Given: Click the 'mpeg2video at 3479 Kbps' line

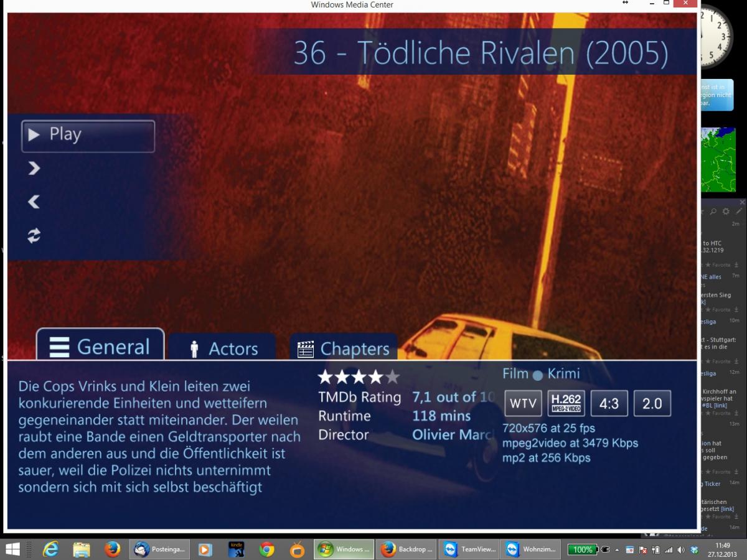Looking at the screenshot, I should pos(570,443).
